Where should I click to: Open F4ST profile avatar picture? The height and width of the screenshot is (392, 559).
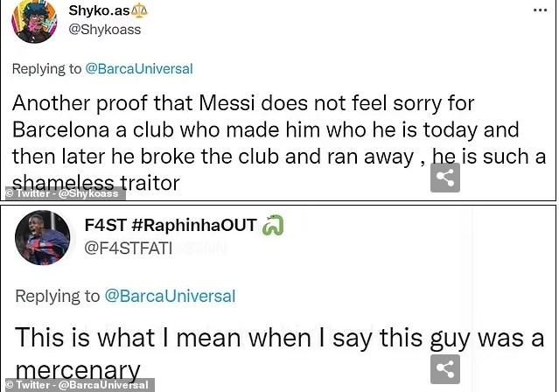pos(42,237)
